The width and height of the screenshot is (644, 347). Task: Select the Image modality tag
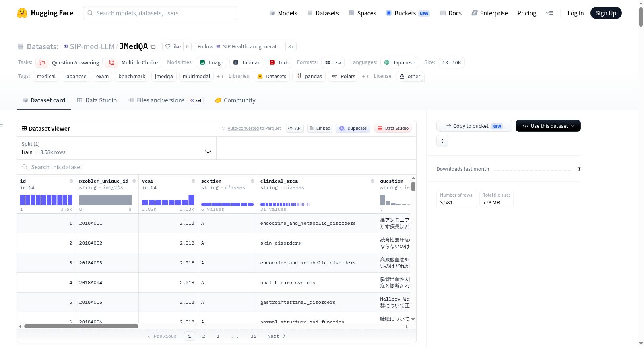(211, 62)
